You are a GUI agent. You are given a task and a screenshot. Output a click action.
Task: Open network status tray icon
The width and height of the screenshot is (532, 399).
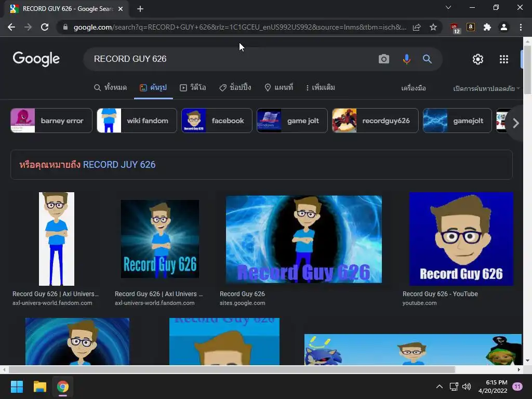tap(454, 387)
